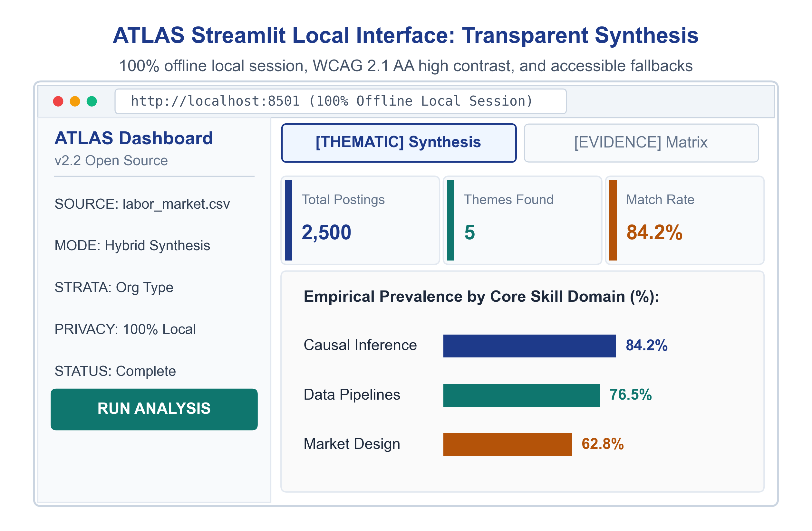Click the orange Market Design bar

coord(508,444)
